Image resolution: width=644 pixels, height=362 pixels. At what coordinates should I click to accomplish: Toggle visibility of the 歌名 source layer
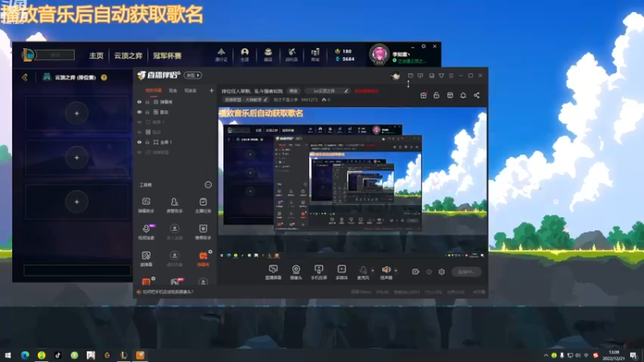click(x=139, y=112)
